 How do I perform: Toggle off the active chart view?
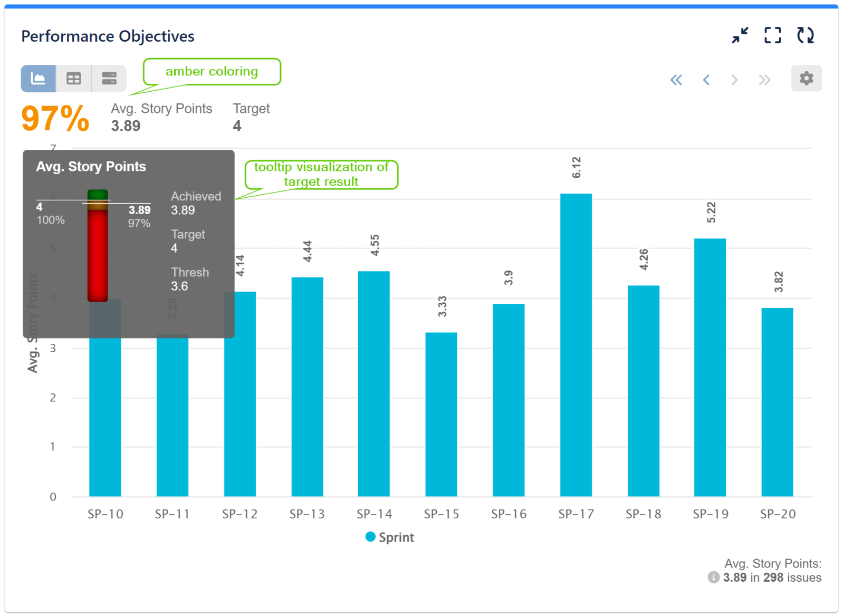pyautogui.click(x=37, y=78)
